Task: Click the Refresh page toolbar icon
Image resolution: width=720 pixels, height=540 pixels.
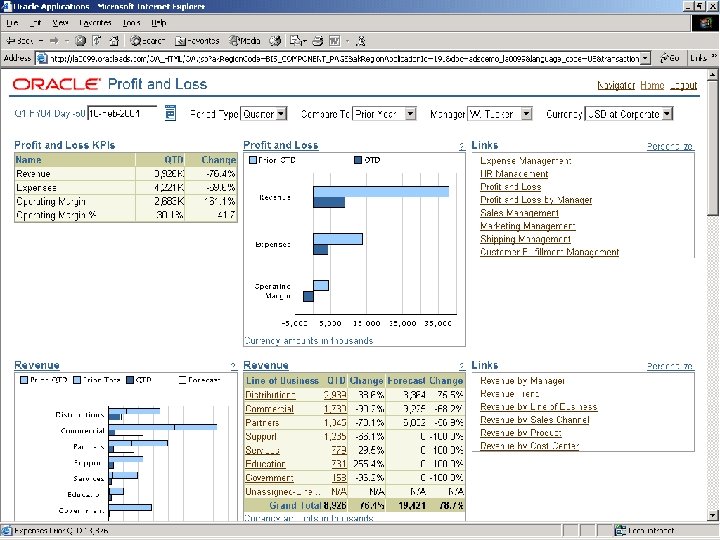Action: click(x=97, y=41)
